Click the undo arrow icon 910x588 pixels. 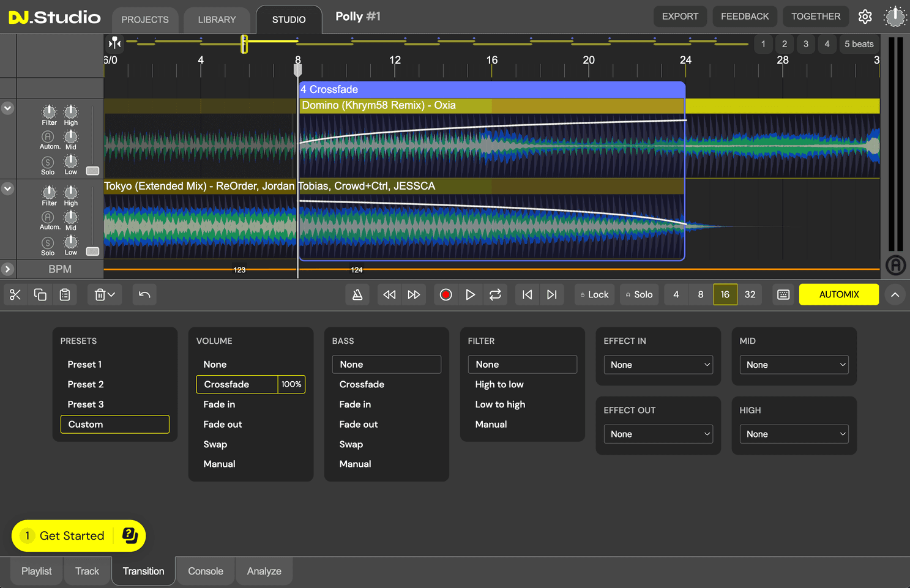click(x=144, y=295)
